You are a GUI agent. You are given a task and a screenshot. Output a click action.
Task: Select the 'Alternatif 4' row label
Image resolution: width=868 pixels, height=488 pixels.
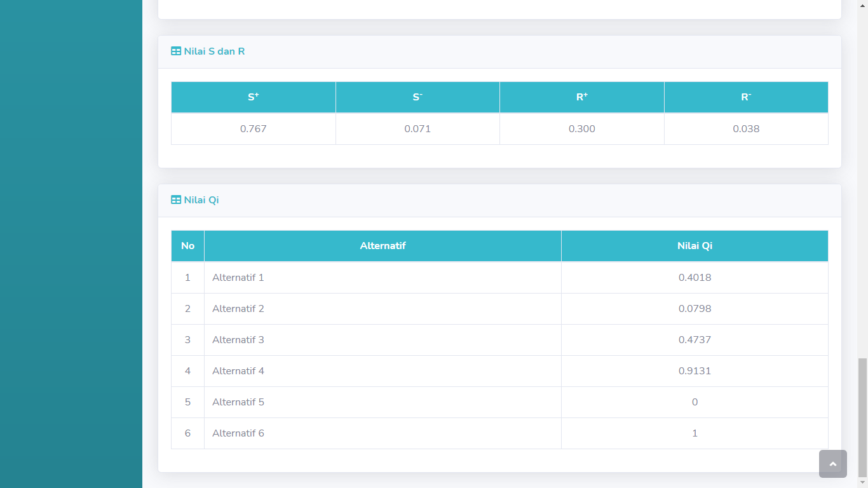pos(238,370)
